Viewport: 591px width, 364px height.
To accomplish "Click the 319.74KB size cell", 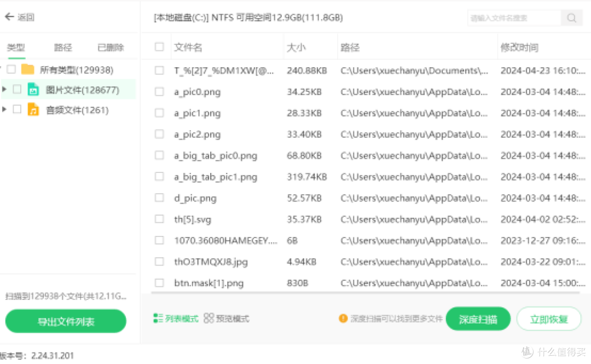I will coord(307,177).
